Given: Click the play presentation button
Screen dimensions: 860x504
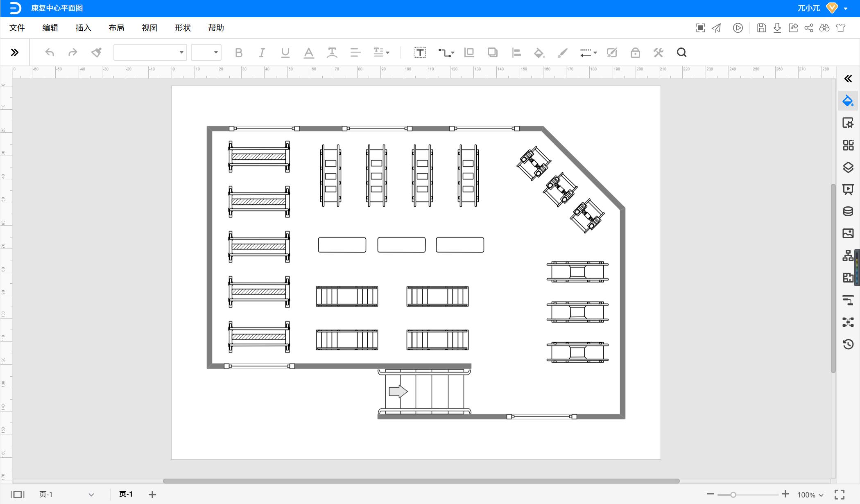Looking at the screenshot, I should [738, 28].
